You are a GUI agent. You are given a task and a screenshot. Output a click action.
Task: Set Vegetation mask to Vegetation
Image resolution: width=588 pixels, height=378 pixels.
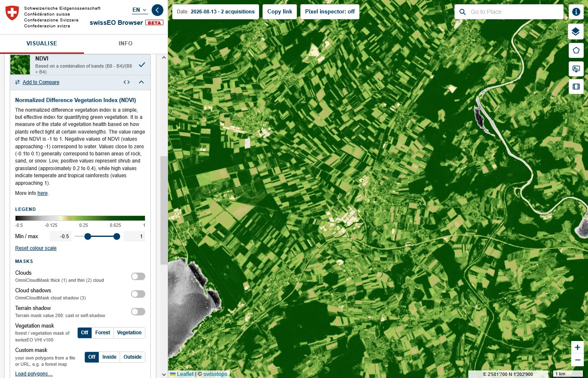click(x=129, y=333)
